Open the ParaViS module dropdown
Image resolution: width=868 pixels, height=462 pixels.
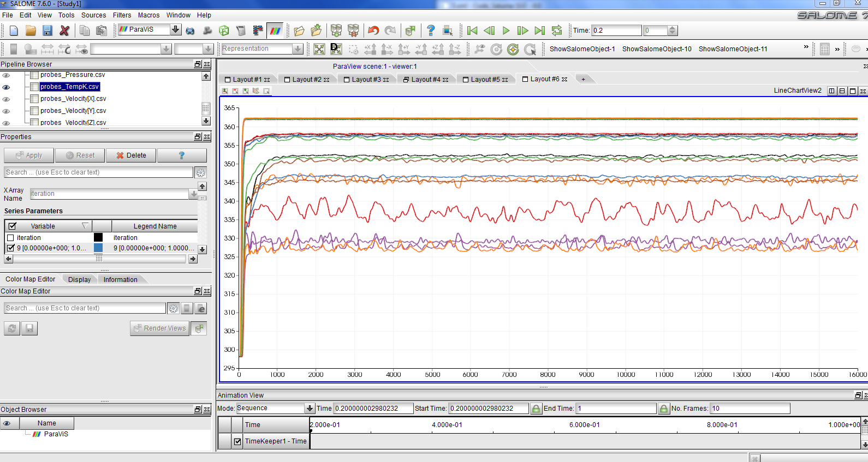[x=175, y=29]
